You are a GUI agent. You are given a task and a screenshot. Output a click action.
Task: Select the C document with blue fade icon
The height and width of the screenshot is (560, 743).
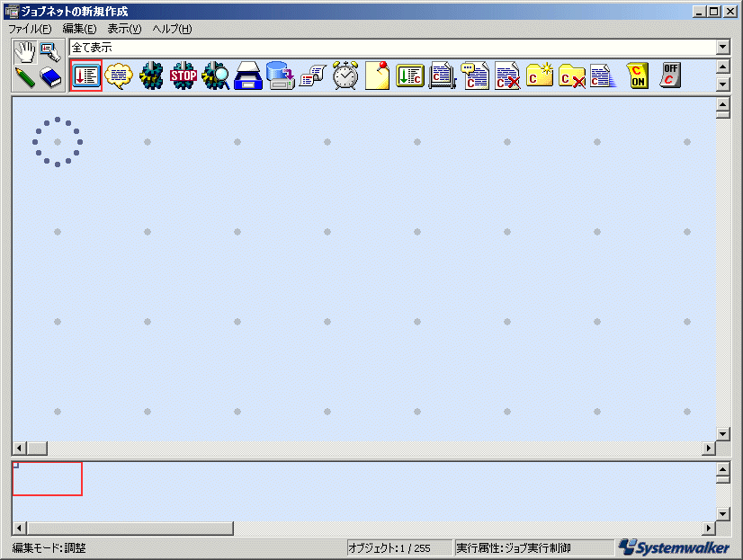pyautogui.click(x=604, y=76)
